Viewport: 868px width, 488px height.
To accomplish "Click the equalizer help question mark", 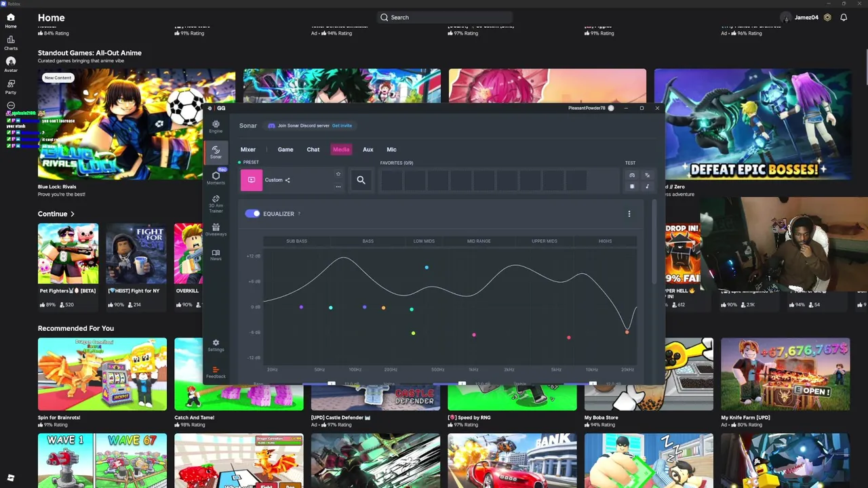I will click(x=299, y=214).
